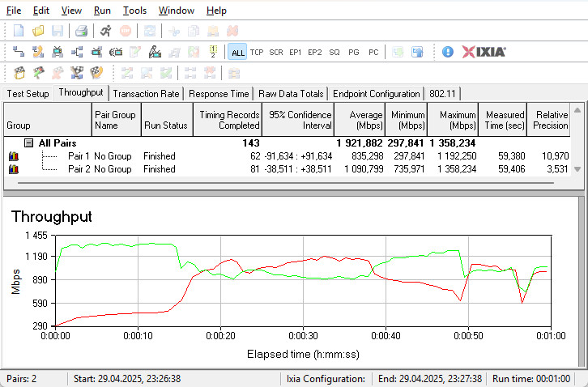Click the Run Status column header
Screen dimensions: 588x387
(167, 120)
